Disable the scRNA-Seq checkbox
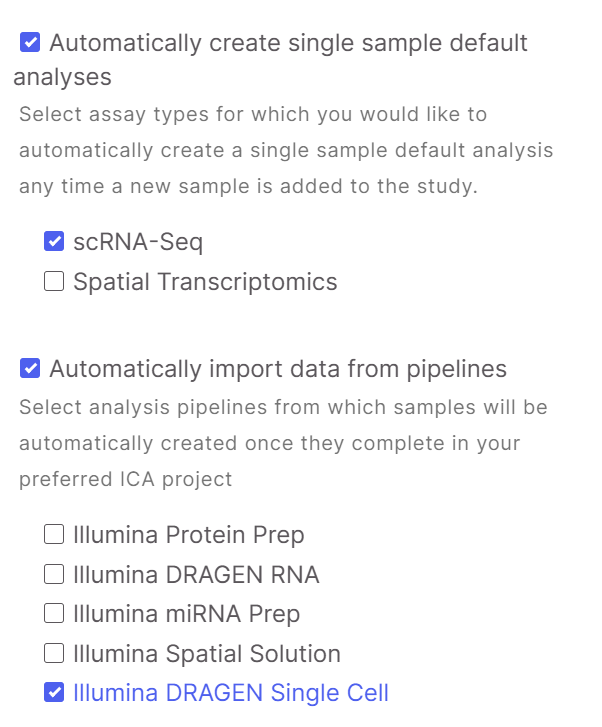The height and width of the screenshot is (727, 602). click(x=54, y=241)
